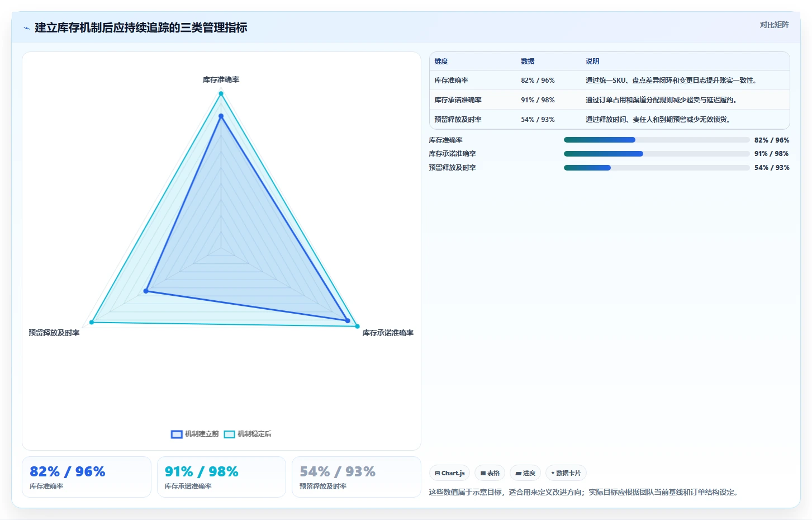Click the 表格 tag chip
The height and width of the screenshot is (520, 812).
[x=490, y=473]
